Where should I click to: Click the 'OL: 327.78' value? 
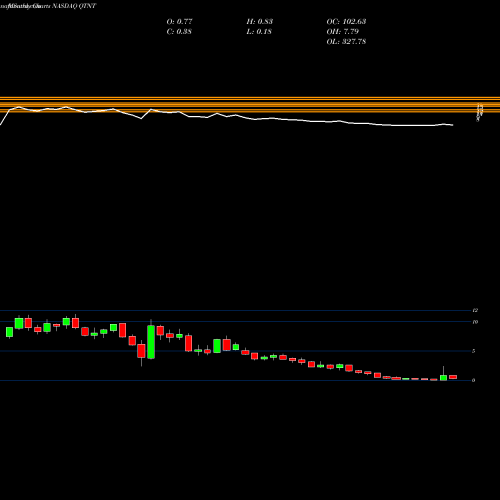[346, 41]
